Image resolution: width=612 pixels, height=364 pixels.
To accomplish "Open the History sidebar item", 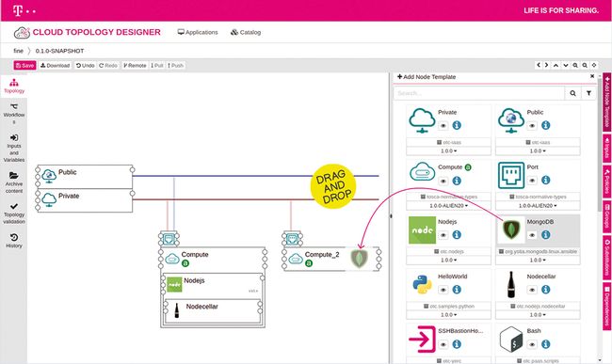I will (14, 241).
